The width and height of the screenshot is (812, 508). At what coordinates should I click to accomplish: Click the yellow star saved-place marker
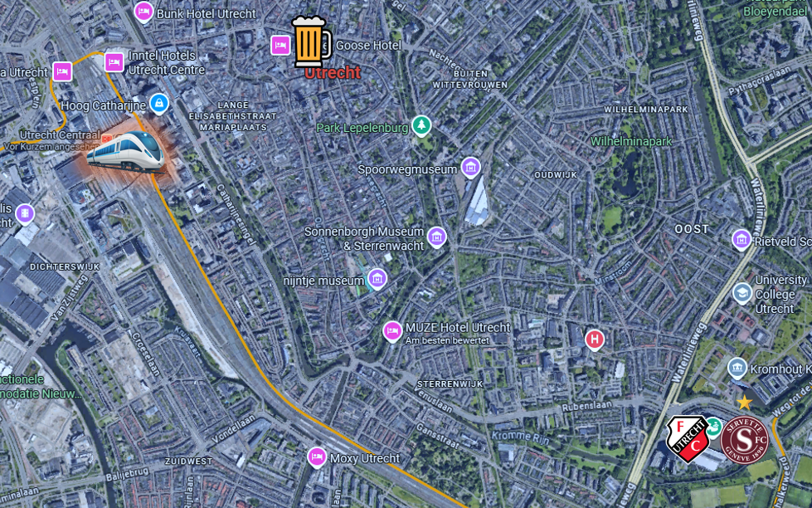(x=744, y=403)
